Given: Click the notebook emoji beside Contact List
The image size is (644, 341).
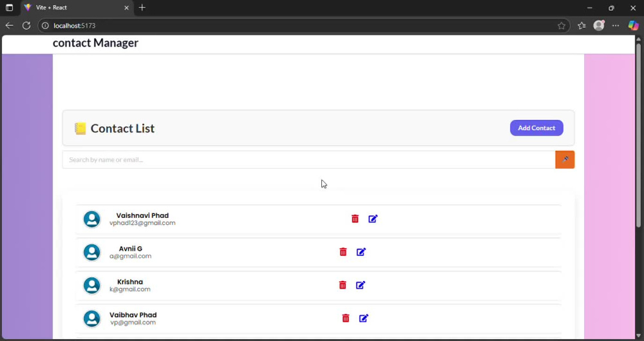Looking at the screenshot, I should pos(80,128).
